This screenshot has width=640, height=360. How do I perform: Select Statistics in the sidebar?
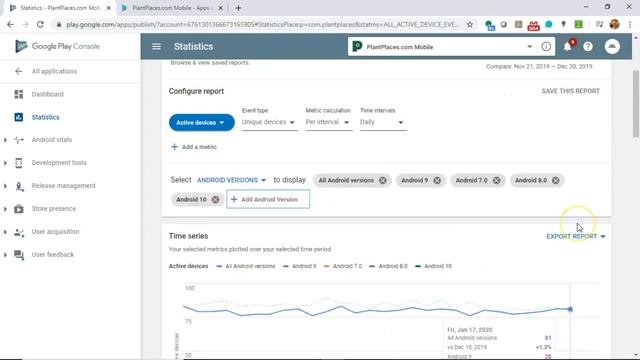click(45, 117)
